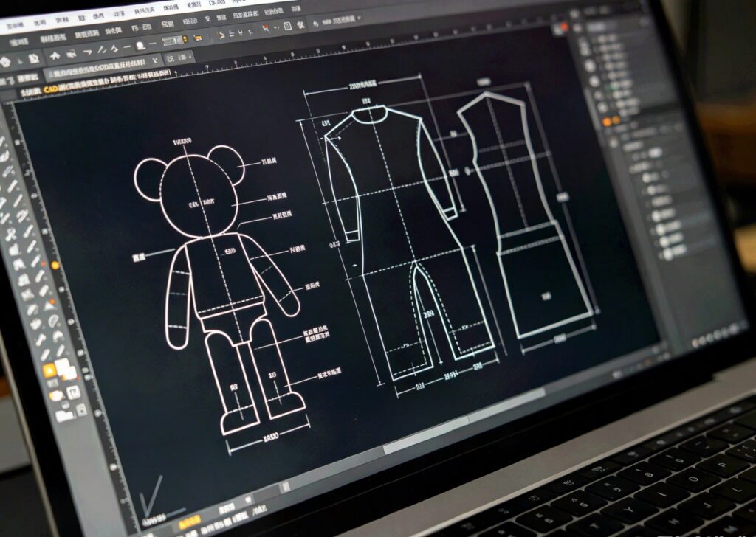Select the scissors-like tool in the left toolbox

tap(10, 235)
